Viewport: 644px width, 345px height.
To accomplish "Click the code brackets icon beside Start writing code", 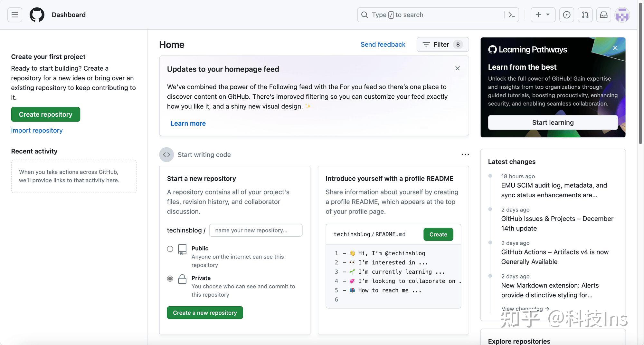I will (166, 154).
